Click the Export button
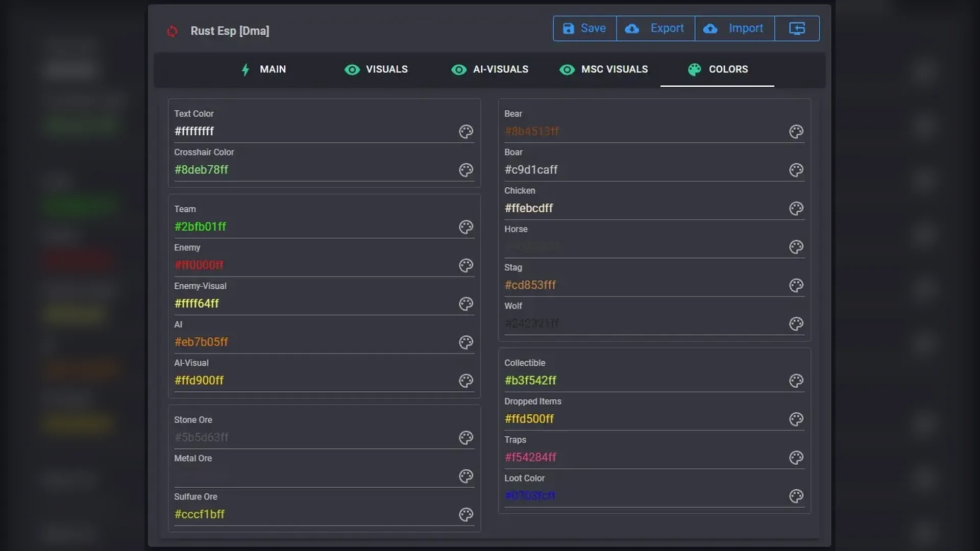980x551 pixels. 655,29
